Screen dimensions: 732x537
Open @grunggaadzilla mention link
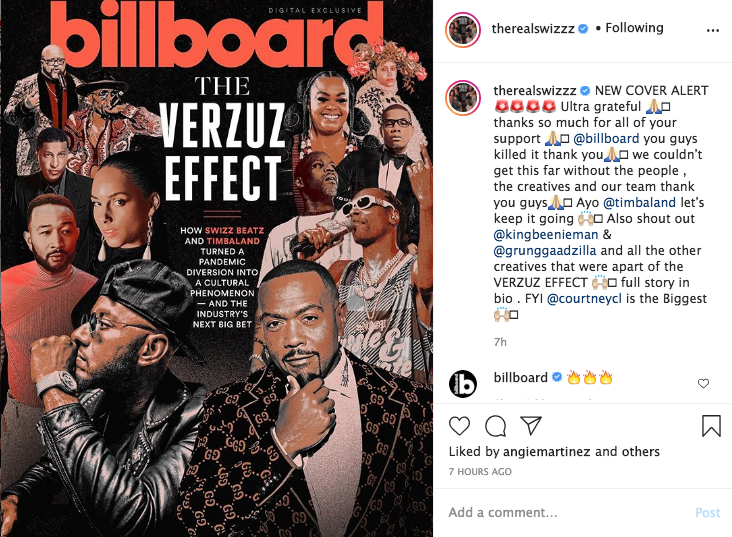pyautogui.click(x=545, y=251)
